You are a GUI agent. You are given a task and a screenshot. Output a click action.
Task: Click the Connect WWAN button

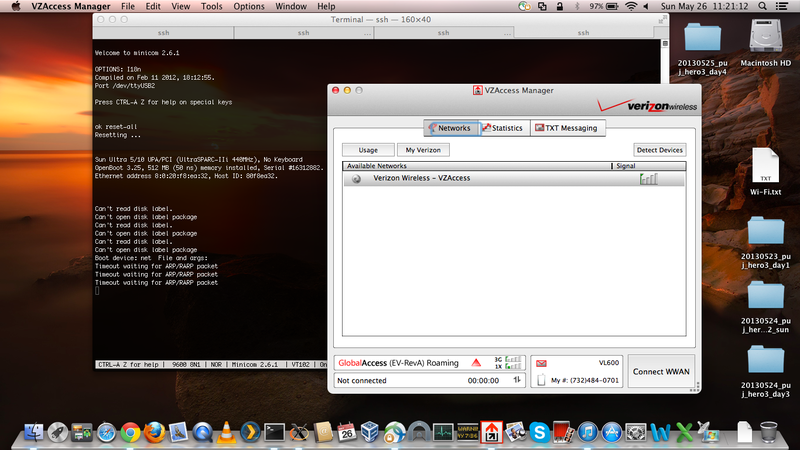point(660,371)
